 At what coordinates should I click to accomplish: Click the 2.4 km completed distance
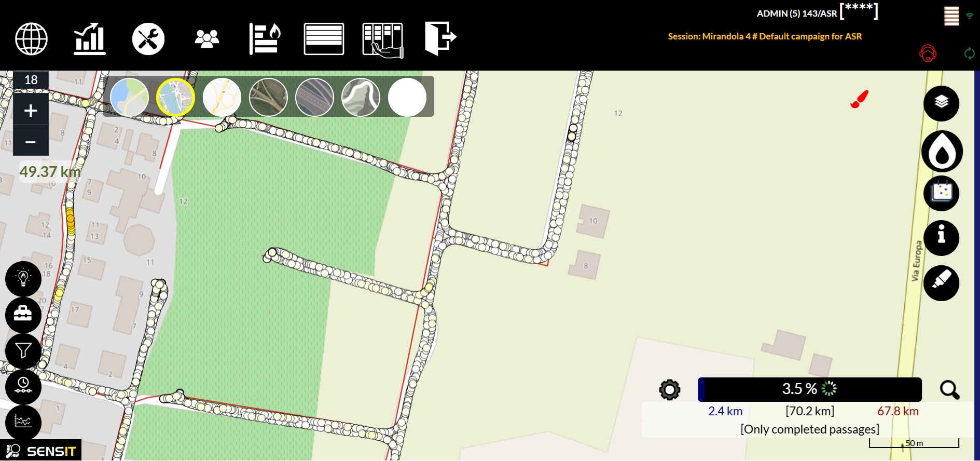coord(725,411)
